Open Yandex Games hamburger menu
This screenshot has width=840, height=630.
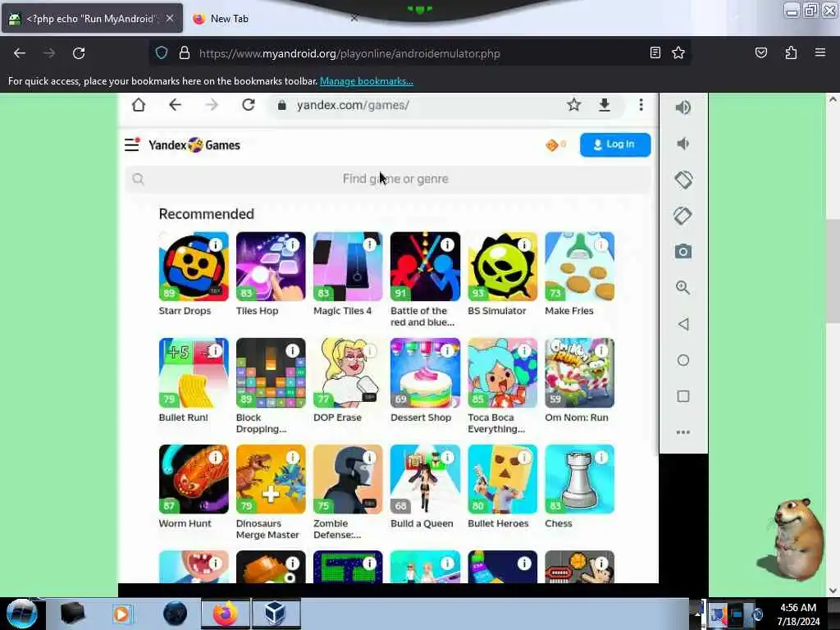point(132,144)
